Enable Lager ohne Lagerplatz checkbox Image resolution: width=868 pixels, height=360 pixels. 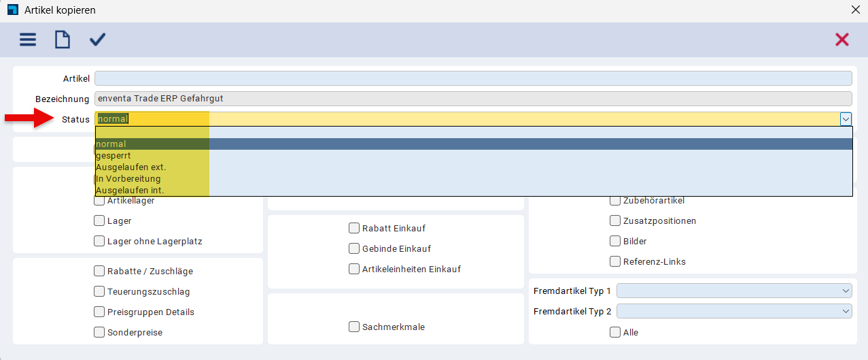coord(99,241)
